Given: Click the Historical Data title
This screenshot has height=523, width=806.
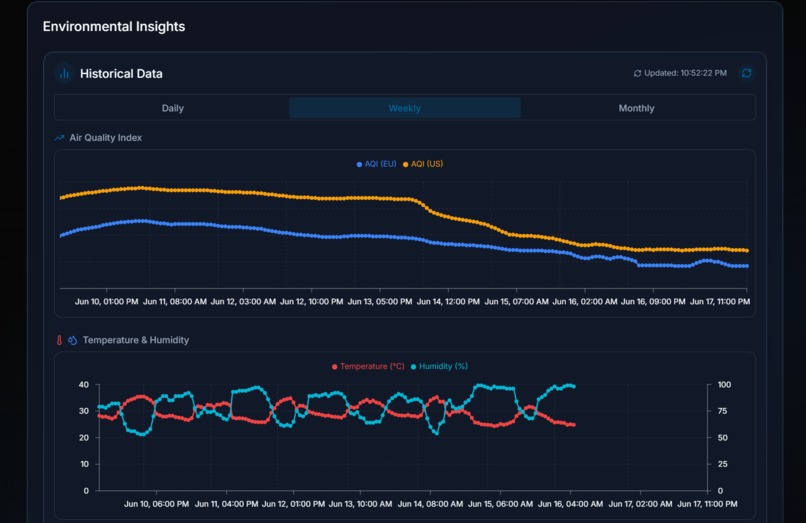Looking at the screenshot, I should [x=121, y=74].
